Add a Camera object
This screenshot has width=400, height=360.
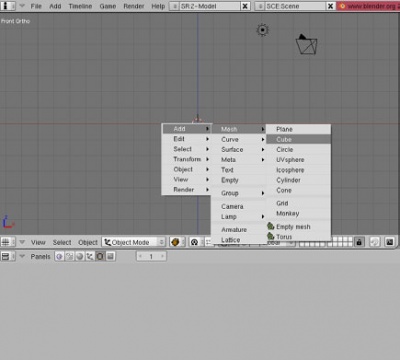pyautogui.click(x=238, y=206)
